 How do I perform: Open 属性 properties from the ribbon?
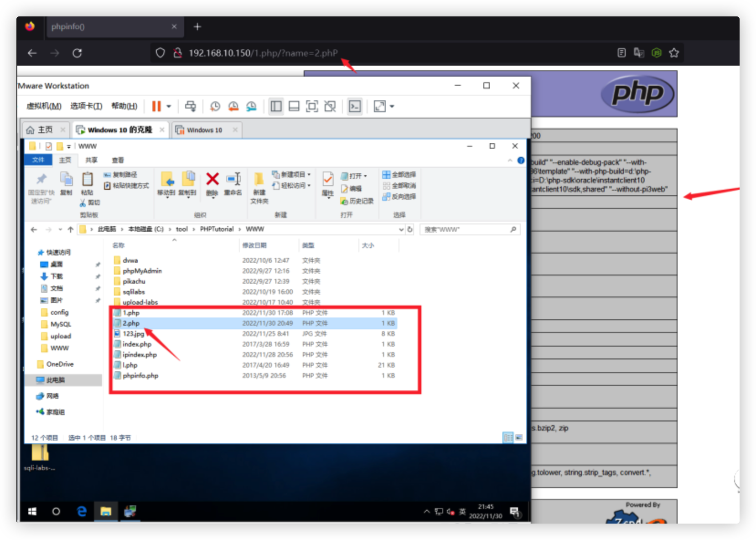[327, 179]
